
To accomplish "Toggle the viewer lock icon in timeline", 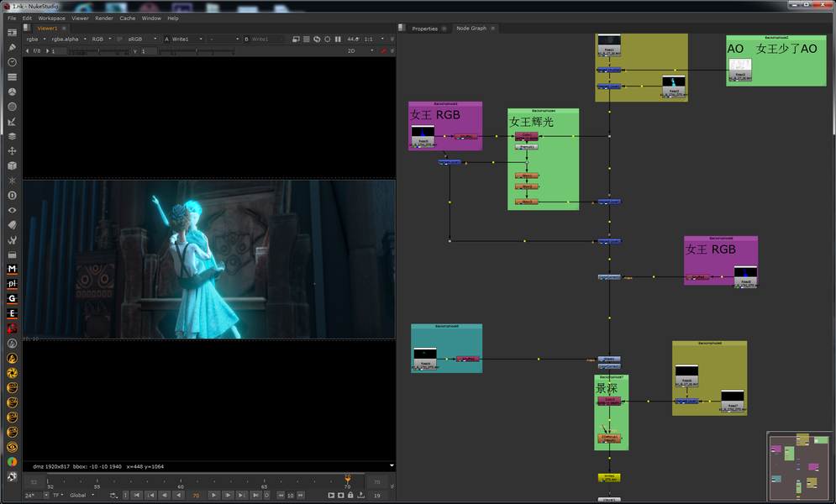I will point(350,495).
